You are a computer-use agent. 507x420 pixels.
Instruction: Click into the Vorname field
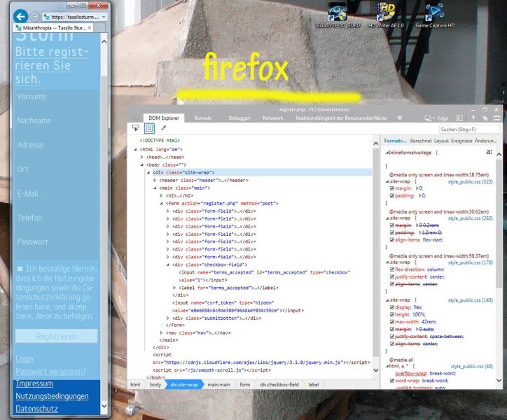click(57, 97)
